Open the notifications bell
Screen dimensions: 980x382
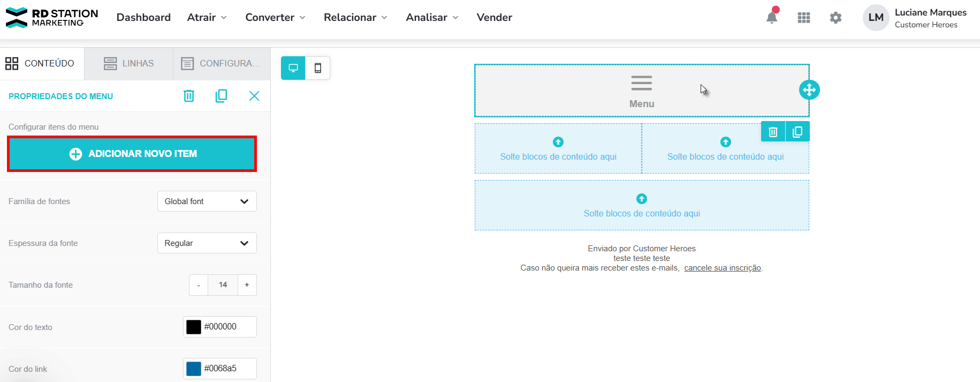coord(772,17)
